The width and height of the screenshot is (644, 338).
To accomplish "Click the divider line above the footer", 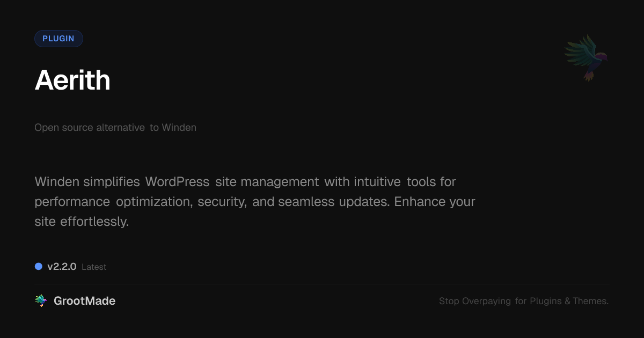I will (x=322, y=284).
